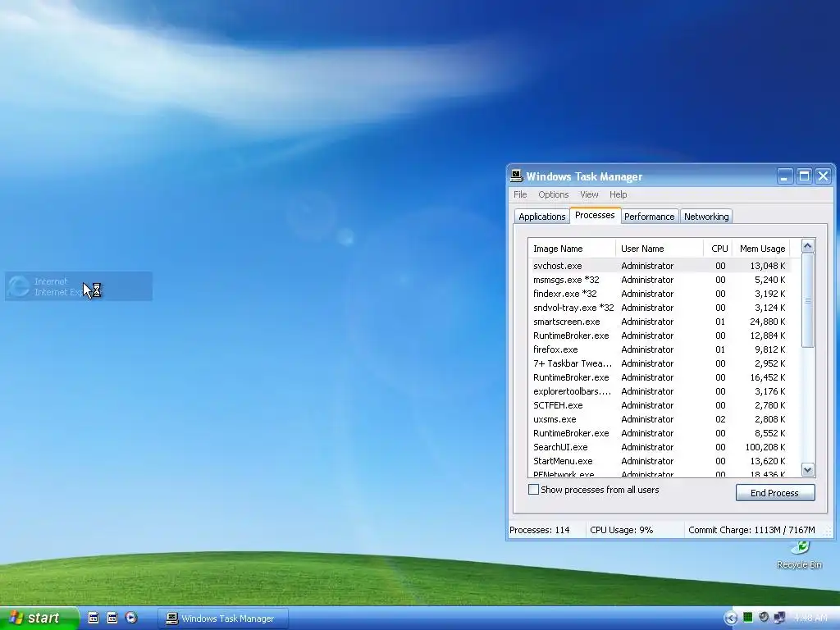This screenshot has width=840, height=630.
Task: Click the process list scroll down arrow
Action: tap(808, 470)
